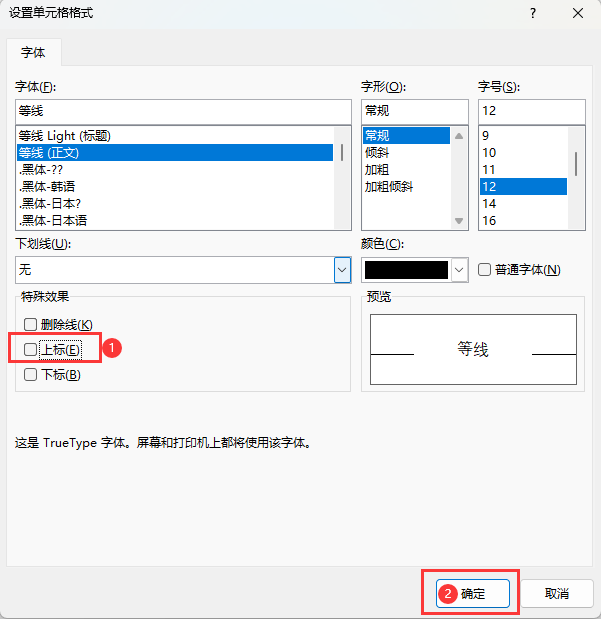Open the 颜色 color dropdown arrow

click(x=459, y=270)
